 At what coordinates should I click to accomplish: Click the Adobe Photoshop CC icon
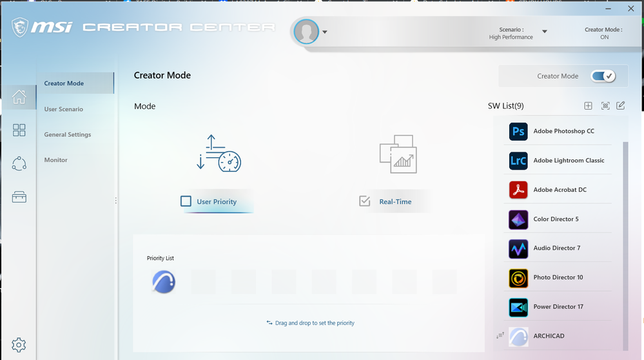pos(518,132)
